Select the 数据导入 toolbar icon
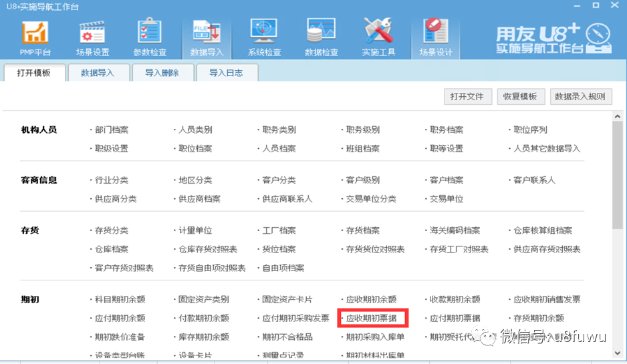 tap(207, 38)
